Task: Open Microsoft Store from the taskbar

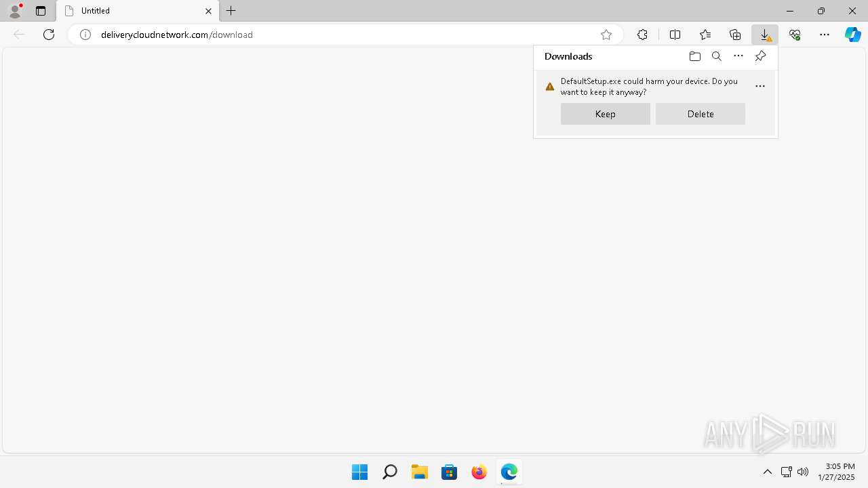Action: click(x=449, y=472)
